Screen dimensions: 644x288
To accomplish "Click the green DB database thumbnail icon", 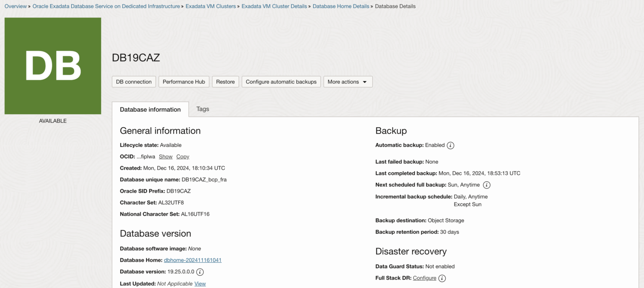I will pyautogui.click(x=52, y=65).
